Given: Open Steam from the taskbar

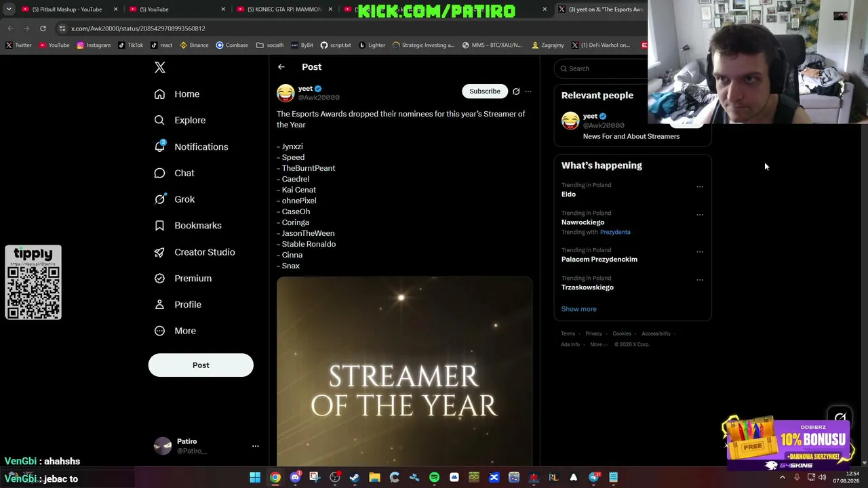Looking at the screenshot, I should (x=354, y=477).
